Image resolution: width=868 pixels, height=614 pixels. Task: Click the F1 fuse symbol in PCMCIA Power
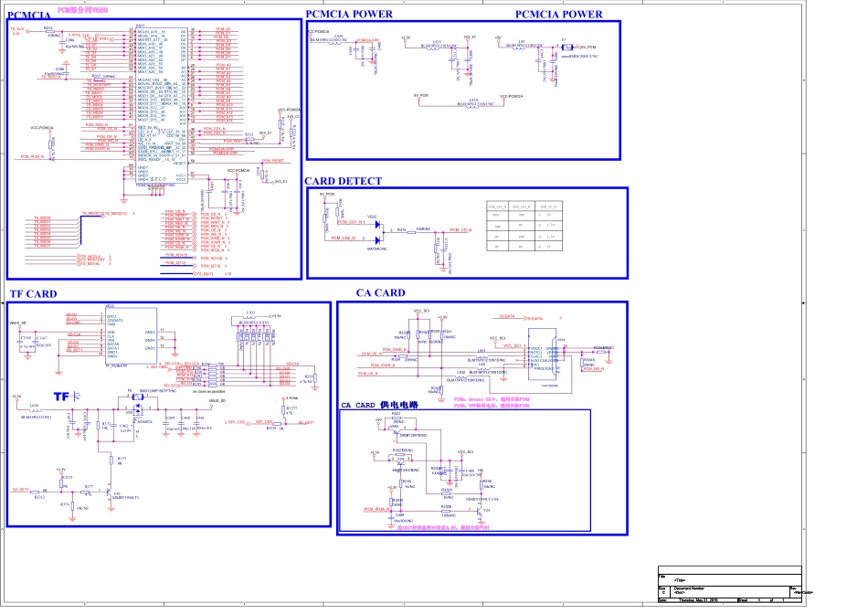pos(566,48)
